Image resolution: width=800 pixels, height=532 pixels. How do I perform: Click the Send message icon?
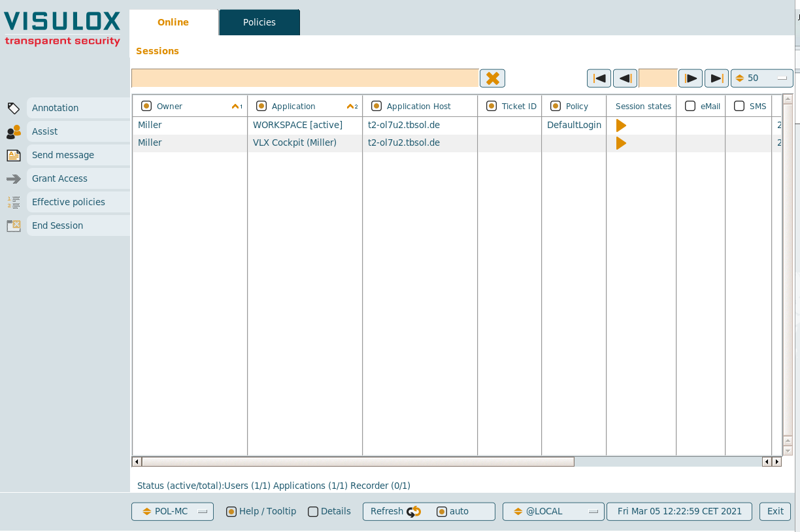tap(13, 155)
